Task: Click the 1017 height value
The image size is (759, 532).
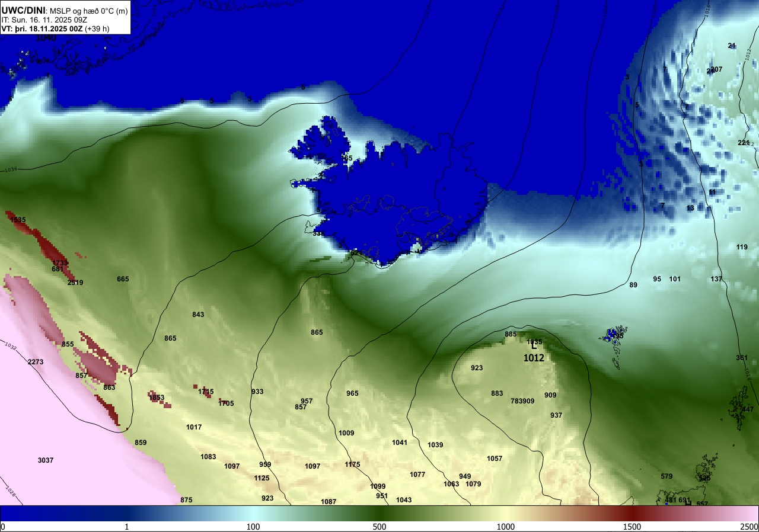Action: [194, 427]
